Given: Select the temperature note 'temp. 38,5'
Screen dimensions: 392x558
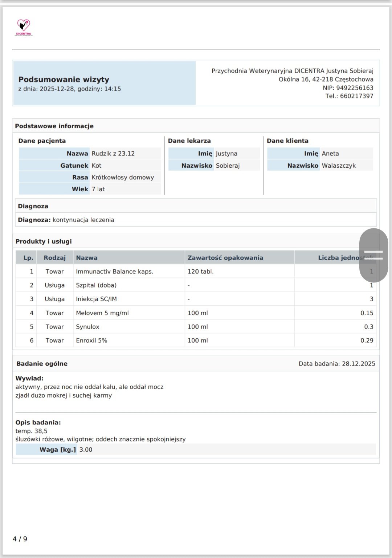Looking at the screenshot, I should pyautogui.click(x=31, y=431).
